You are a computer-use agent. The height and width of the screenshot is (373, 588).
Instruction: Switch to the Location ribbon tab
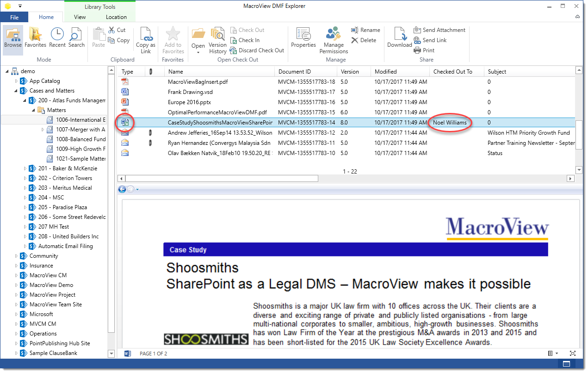116,17
